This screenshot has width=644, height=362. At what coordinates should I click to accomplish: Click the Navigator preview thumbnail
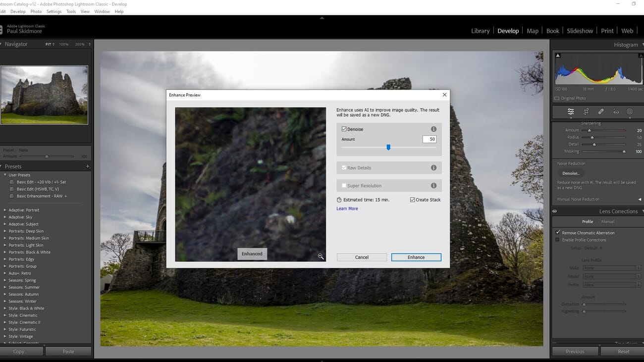point(45,94)
